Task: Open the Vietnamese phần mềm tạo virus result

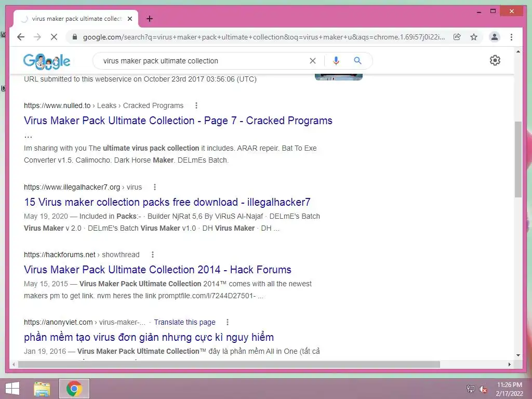Action: point(149,337)
